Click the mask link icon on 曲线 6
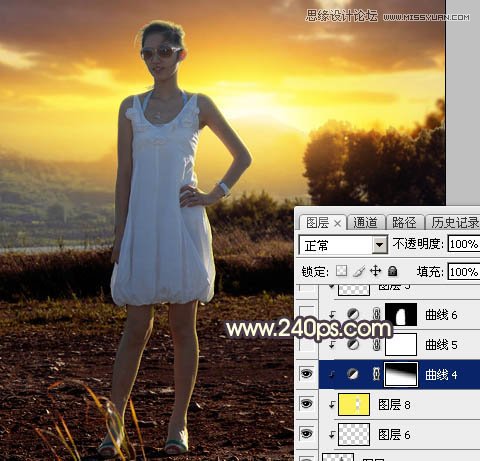 tap(376, 314)
